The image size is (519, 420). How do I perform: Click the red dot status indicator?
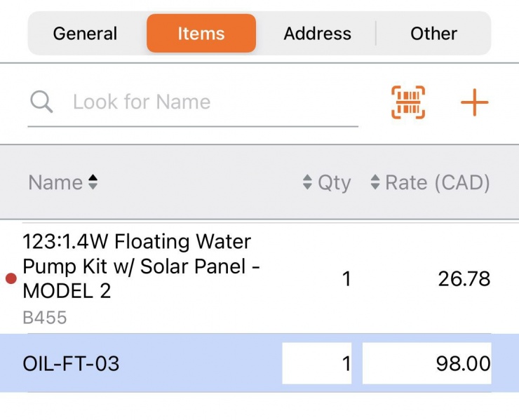pos(11,279)
